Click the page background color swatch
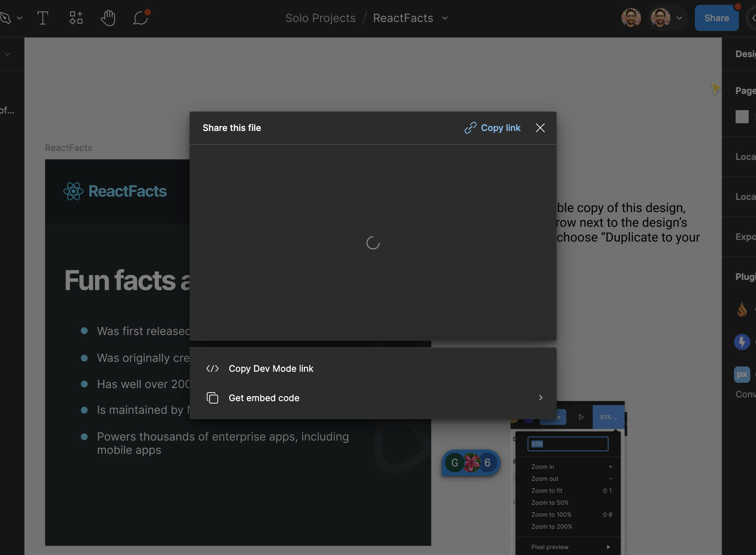Screen dimensions: 756x555 742,117
